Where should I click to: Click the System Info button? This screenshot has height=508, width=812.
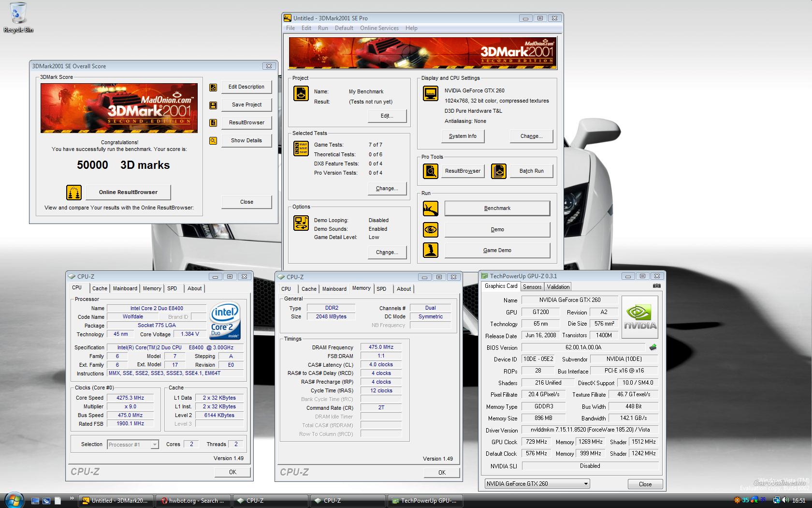[463, 136]
